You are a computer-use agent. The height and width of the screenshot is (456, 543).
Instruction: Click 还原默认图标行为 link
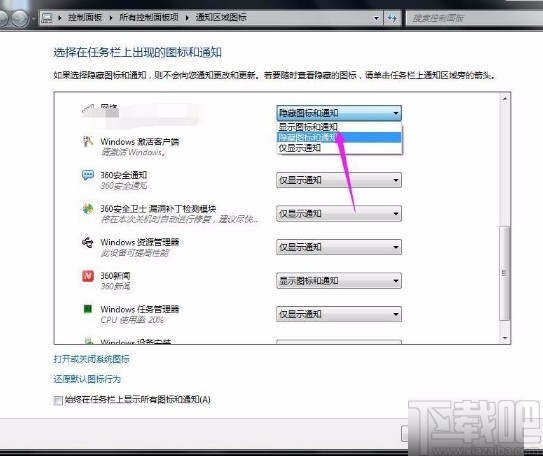click(87, 379)
